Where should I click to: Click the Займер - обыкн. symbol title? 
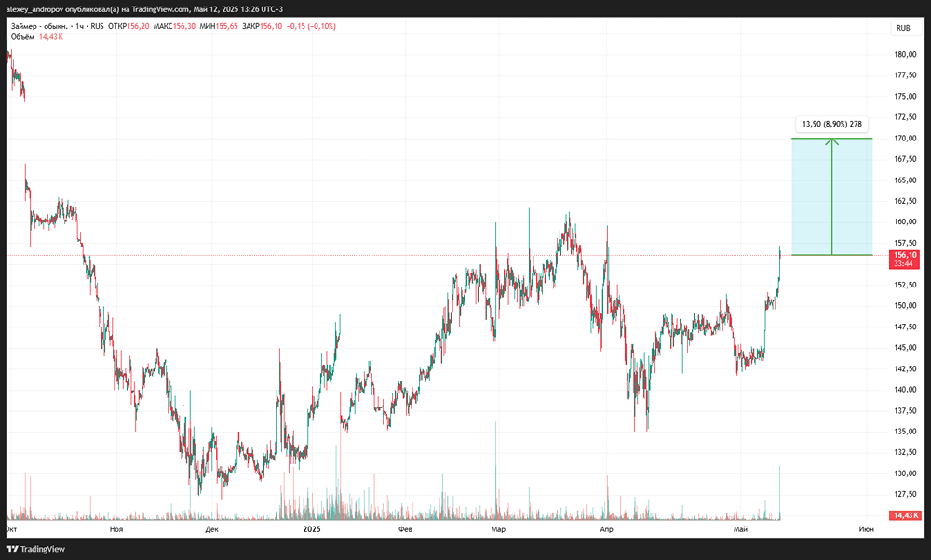click(x=39, y=26)
